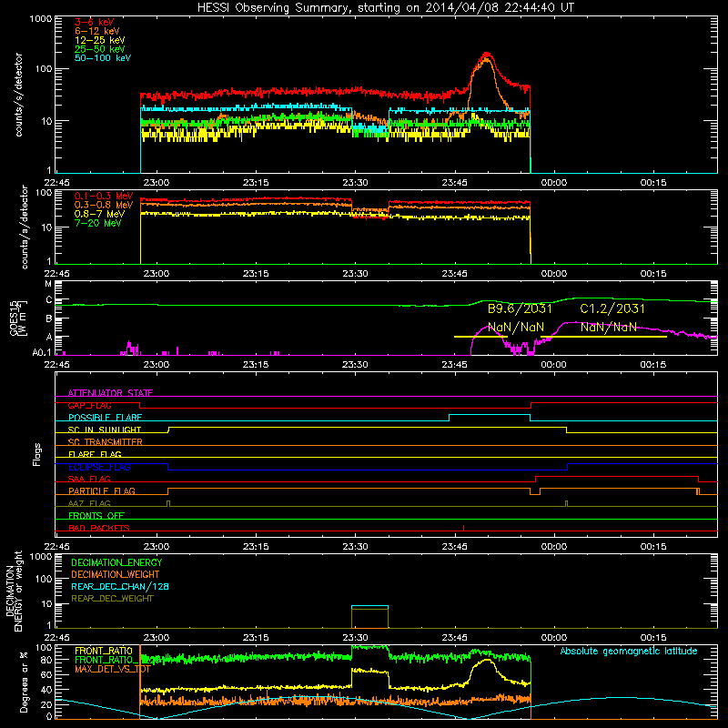Select the AAZ_FLAG label
The height and width of the screenshot is (728, 728).
[89, 503]
